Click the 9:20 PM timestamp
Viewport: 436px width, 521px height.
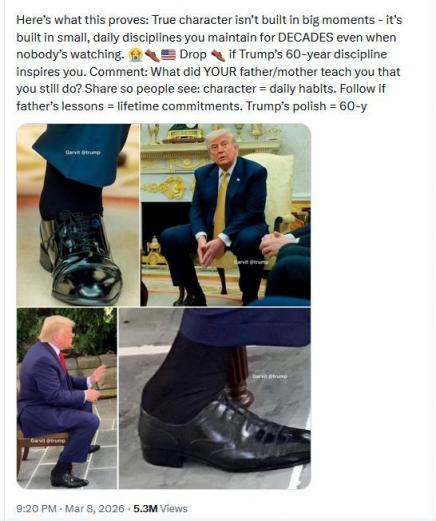click(36, 508)
